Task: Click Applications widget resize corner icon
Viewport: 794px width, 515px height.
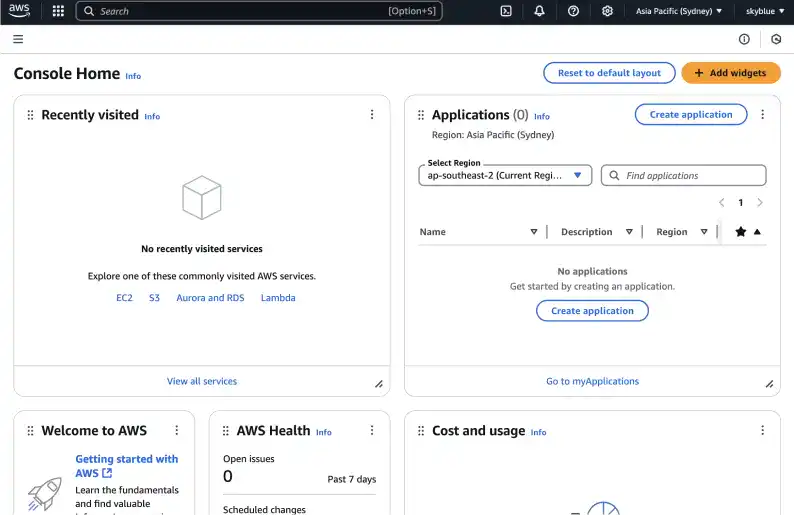Action: pyautogui.click(x=769, y=384)
